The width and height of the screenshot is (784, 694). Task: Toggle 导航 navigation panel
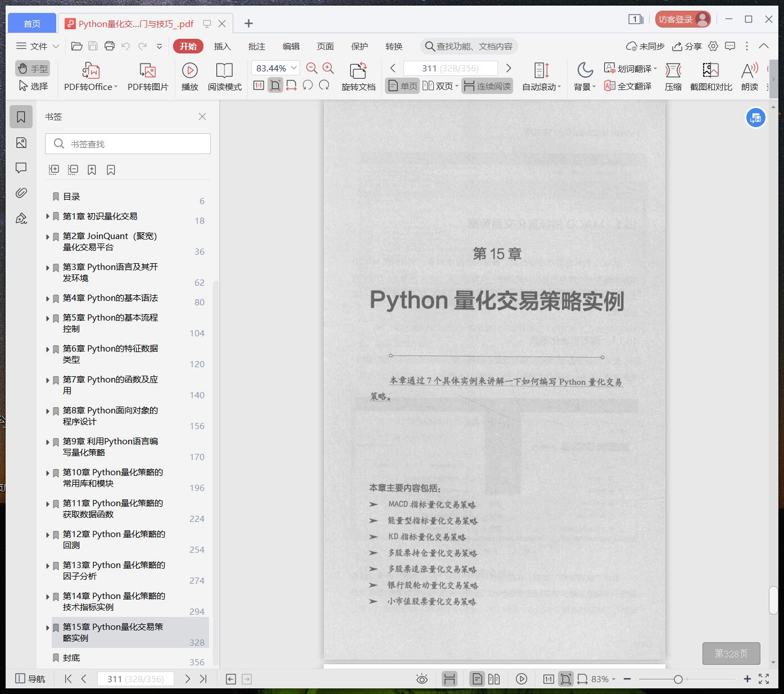tap(30, 679)
